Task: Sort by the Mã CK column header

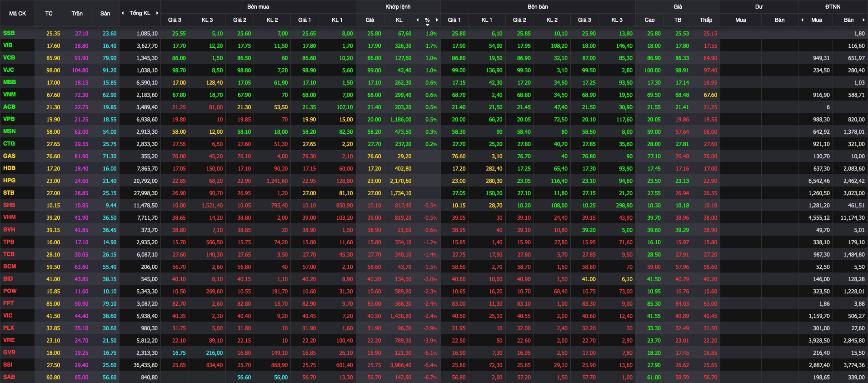Action: [x=17, y=14]
